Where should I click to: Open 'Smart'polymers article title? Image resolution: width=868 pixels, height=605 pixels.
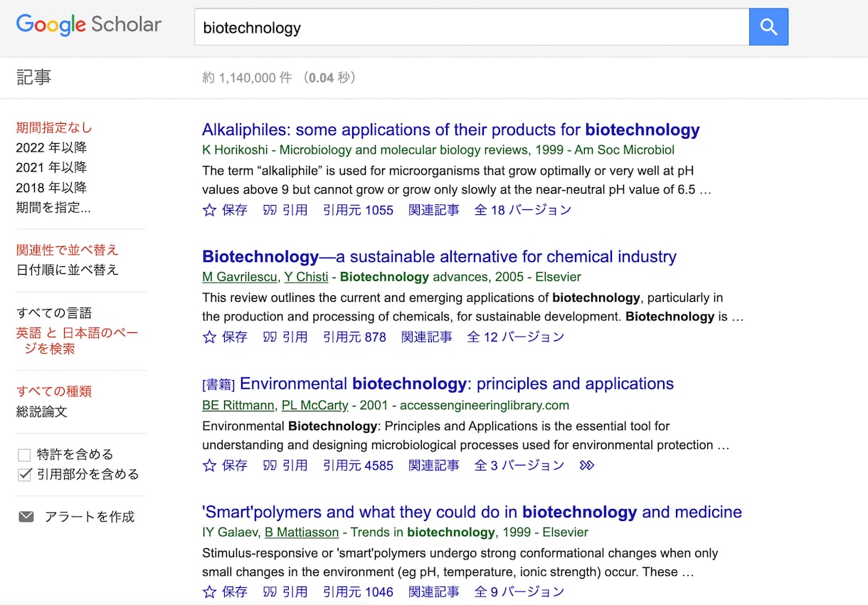coord(472,512)
